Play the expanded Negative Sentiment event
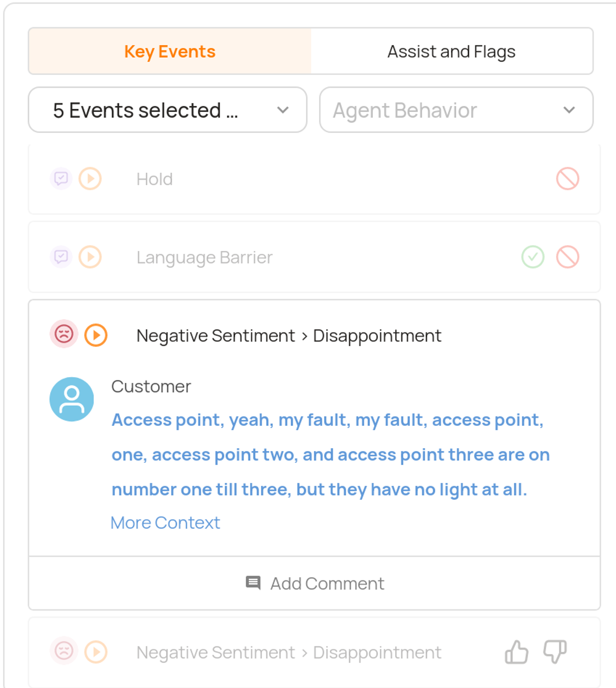Image resolution: width=616 pixels, height=688 pixels. (96, 335)
